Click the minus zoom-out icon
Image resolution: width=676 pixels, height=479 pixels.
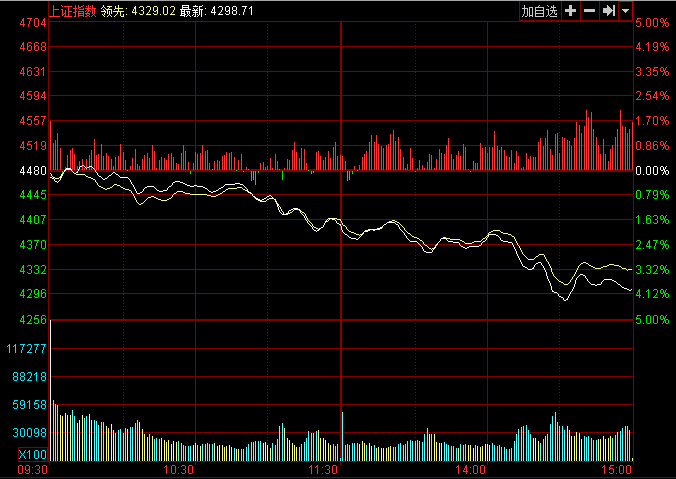tap(589, 10)
